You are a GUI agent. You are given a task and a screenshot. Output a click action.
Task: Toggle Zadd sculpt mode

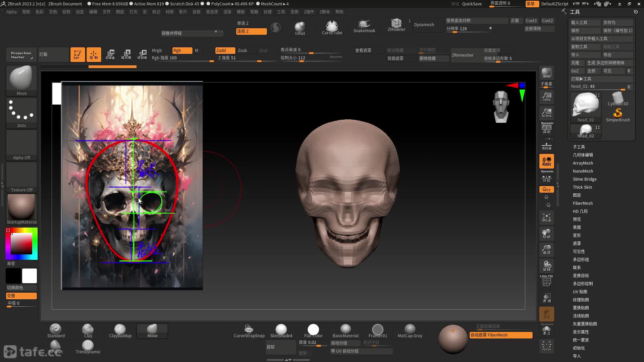click(225, 51)
